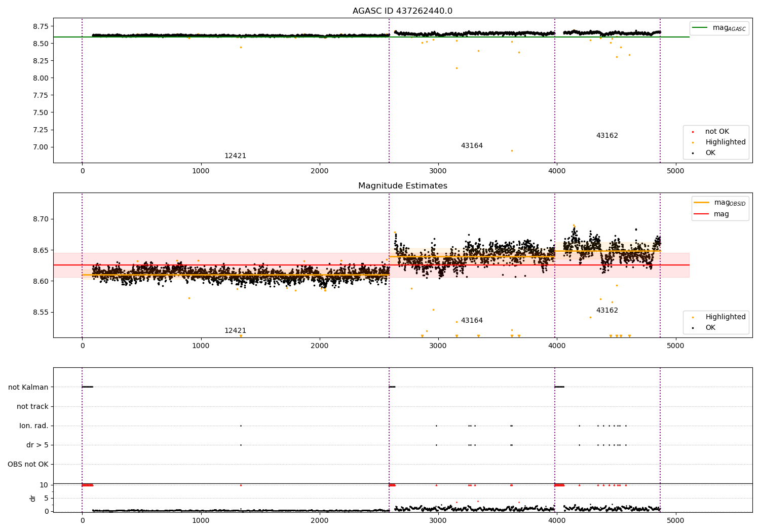760x532 pixels.
Task: Click the 12421 label in Magnitude Estimates plot
Action: pos(235,331)
